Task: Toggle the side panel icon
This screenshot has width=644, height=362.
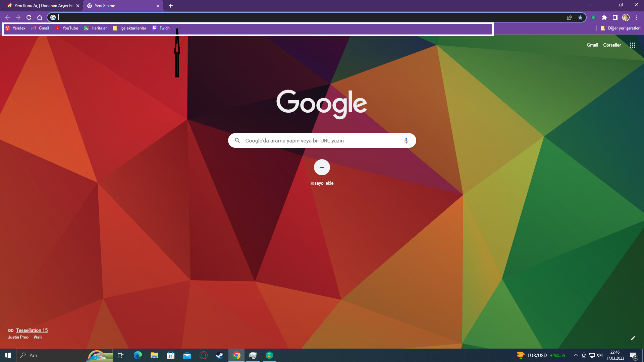Action: click(615, 17)
